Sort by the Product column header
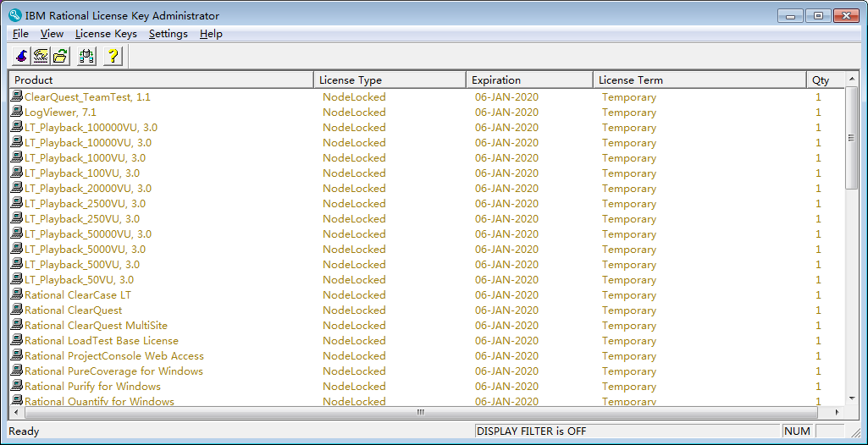Image resolution: width=868 pixels, height=445 pixels. [162, 80]
